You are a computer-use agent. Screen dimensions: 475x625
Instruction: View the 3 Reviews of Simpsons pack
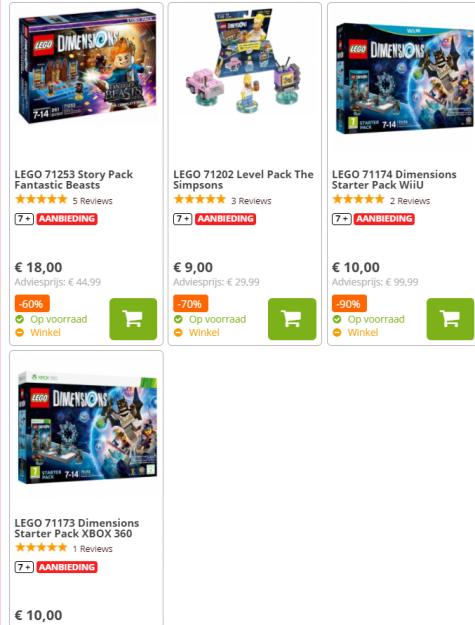(251, 201)
